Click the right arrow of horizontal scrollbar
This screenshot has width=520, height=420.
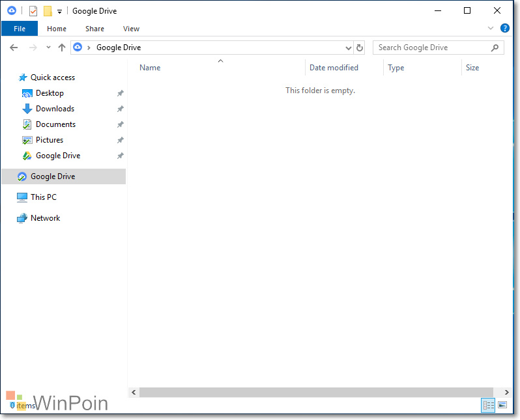pyautogui.click(x=507, y=393)
